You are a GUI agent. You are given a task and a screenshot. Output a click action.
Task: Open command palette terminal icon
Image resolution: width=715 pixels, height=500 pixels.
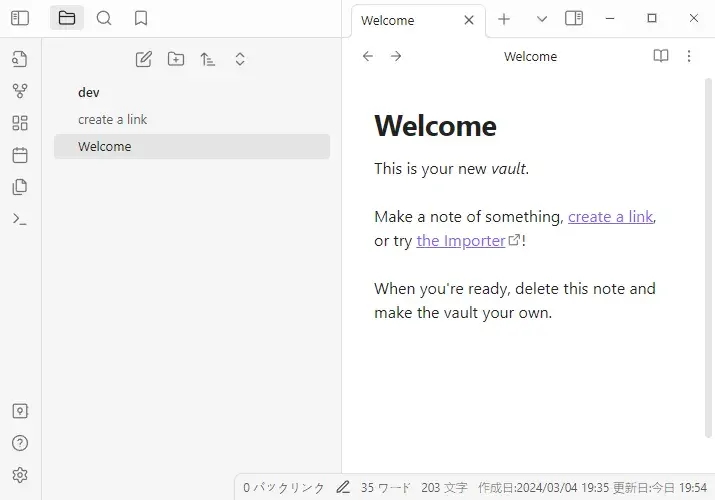click(20, 219)
